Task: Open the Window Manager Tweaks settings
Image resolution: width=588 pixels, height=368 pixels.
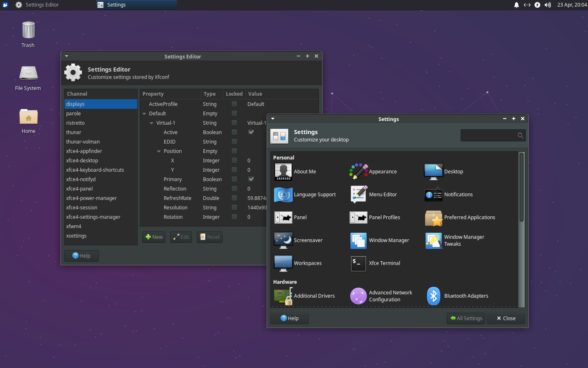Action: (x=464, y=240)
